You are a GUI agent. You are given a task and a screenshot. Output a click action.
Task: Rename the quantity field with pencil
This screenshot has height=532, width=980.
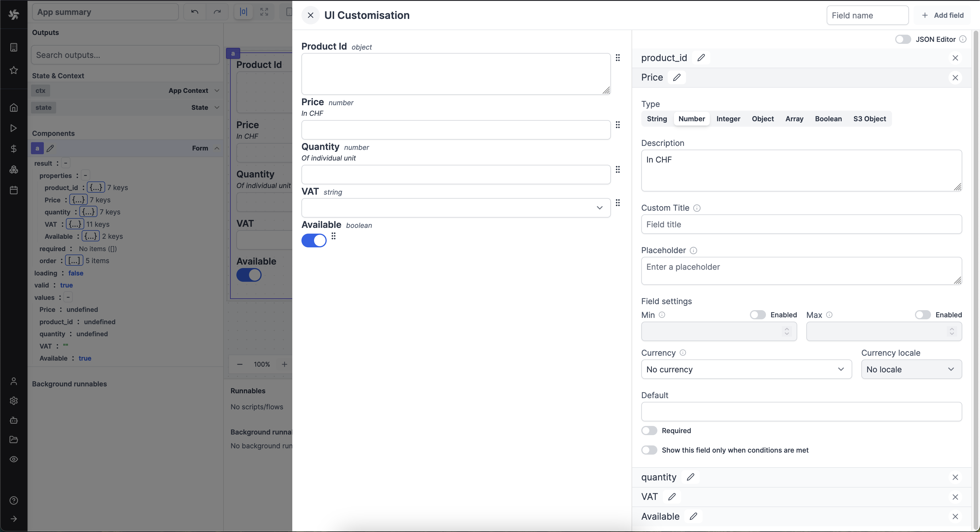click(691, 477)
